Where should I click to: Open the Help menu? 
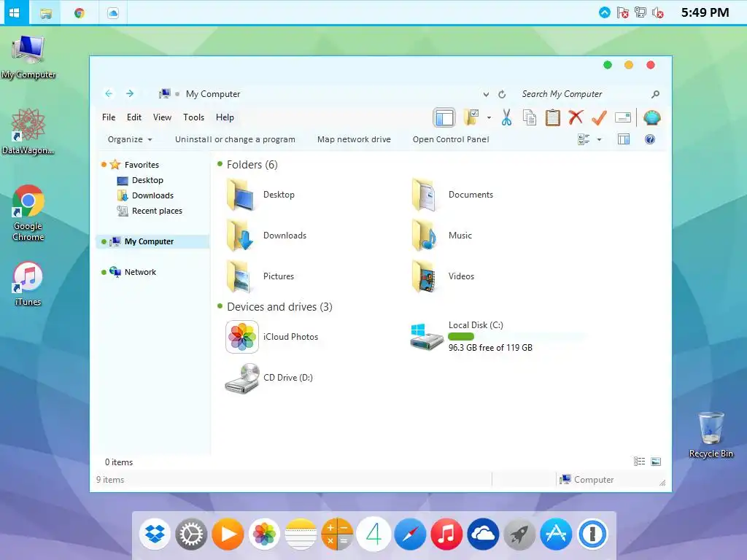click(x=225, y=117)
